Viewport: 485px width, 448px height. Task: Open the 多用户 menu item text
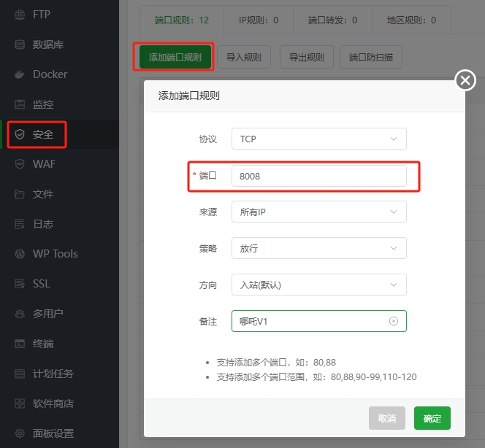(x=48, y=314)
